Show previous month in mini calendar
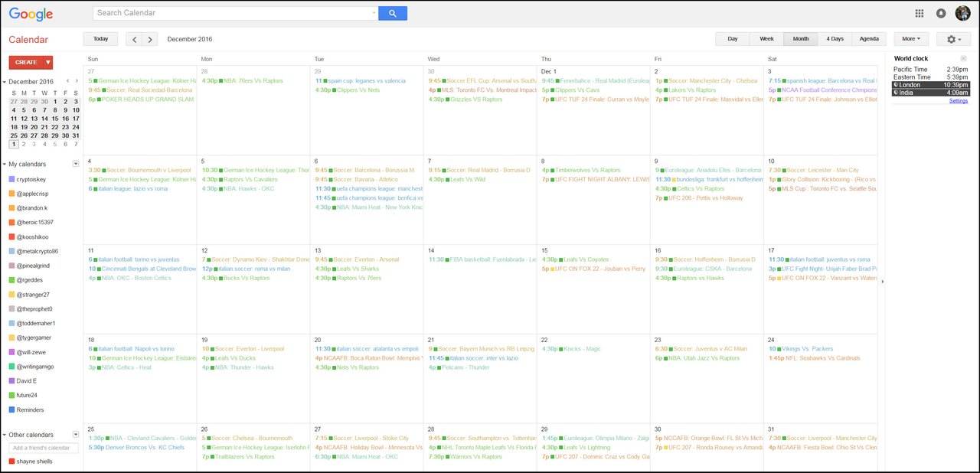 [67, 81]
